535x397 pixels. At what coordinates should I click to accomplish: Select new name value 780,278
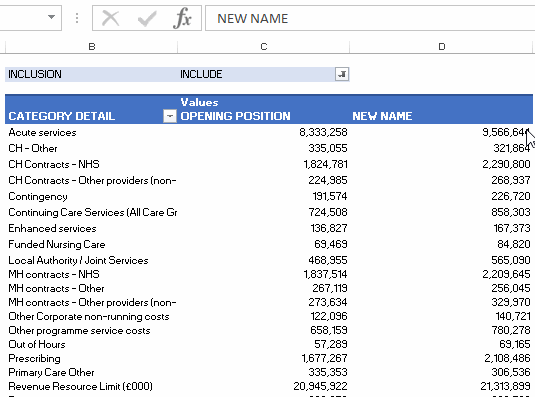(x=511, y=330)
